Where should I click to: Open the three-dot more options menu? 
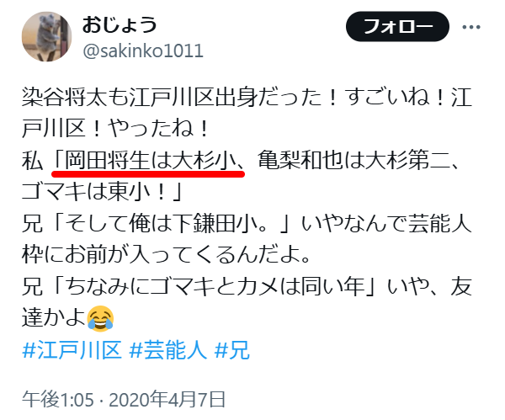tap(471, 27)
